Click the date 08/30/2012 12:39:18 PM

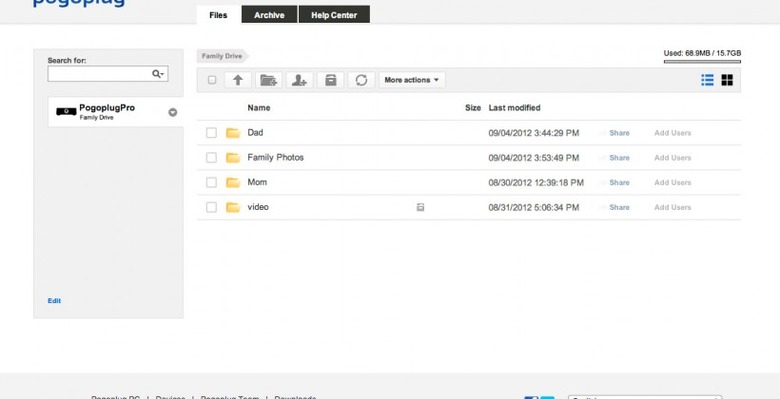point(536,183)
